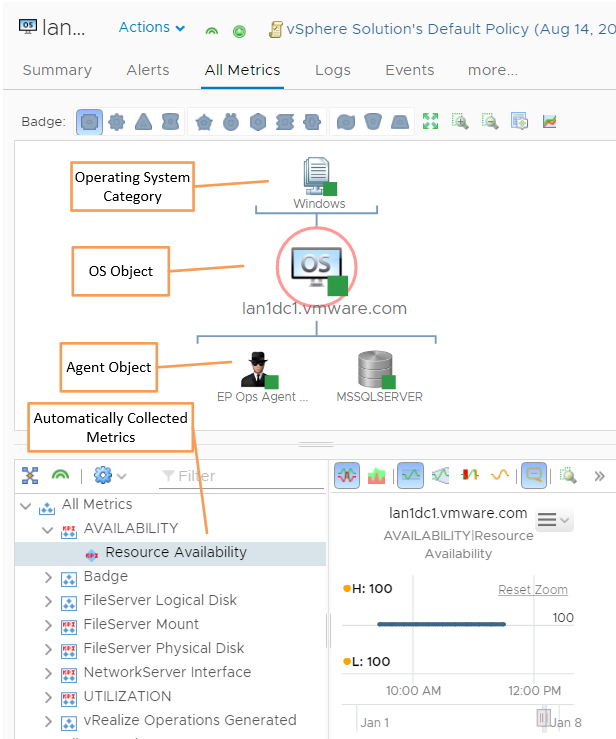Select the Health badge square icon

[90, 122]
